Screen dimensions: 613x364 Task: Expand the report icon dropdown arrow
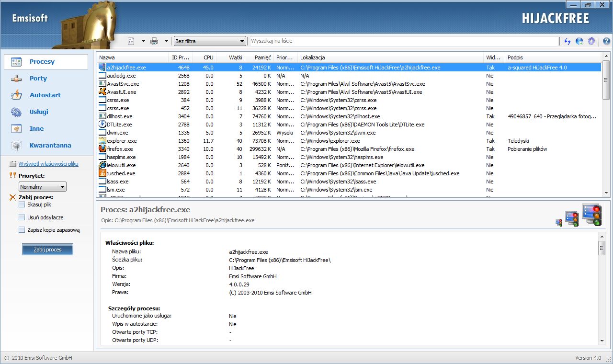click(x=143, y=41)
